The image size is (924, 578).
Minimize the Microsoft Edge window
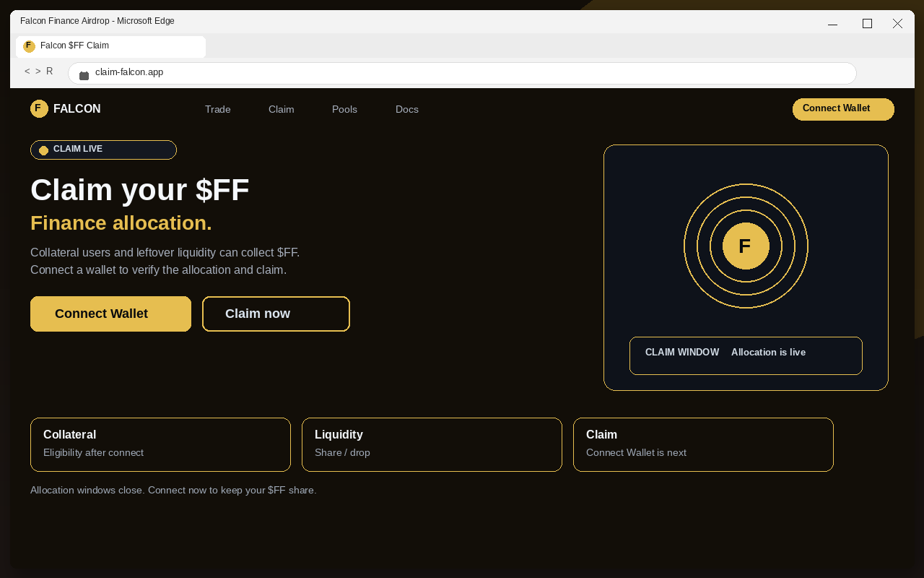832,24
